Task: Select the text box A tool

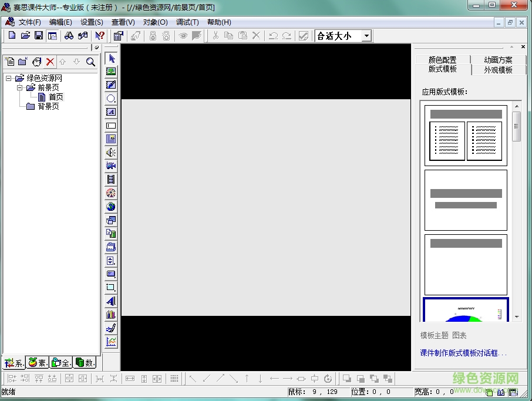Action: (x=111, y=112)
